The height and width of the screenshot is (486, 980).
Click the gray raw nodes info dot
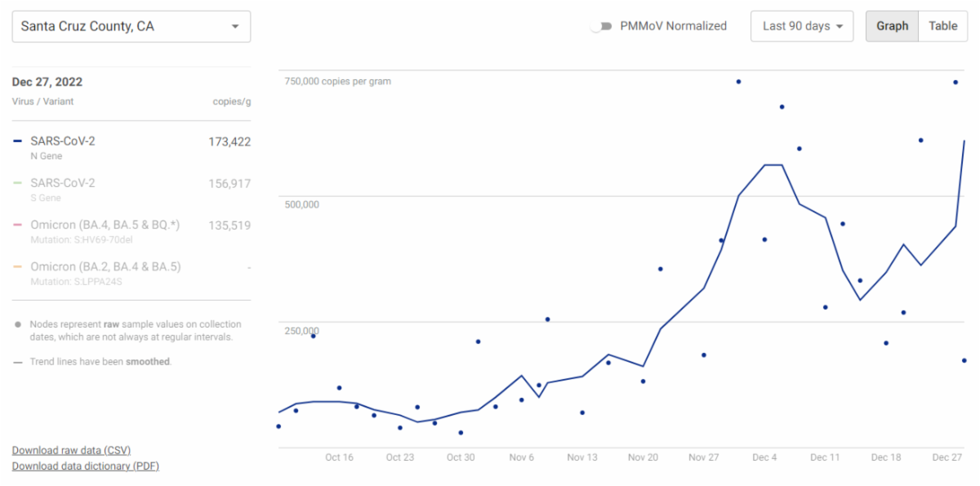click(18, 324)
